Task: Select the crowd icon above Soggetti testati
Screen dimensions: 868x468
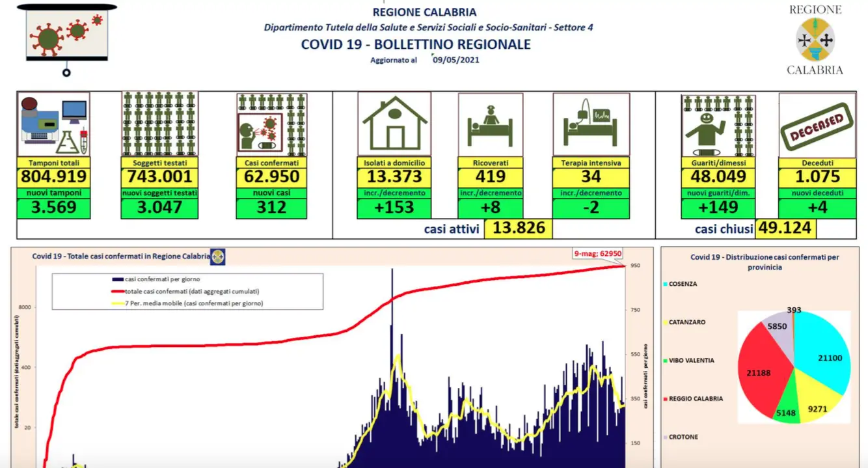Action: 159,124
